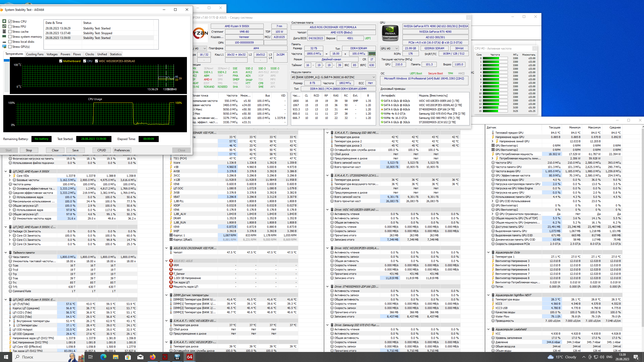Click the Firefox taskbar icon
This screenshot has height=362, width=644.
tap(153, 357)
